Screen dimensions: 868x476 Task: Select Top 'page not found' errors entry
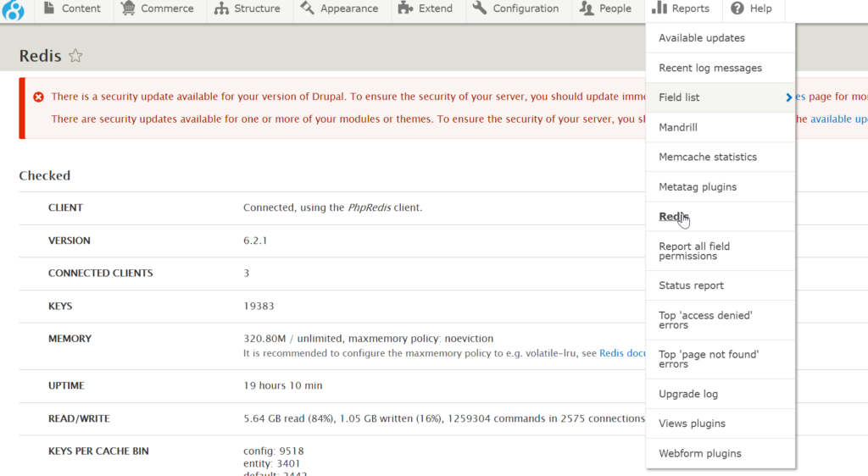tap(721, 359)
